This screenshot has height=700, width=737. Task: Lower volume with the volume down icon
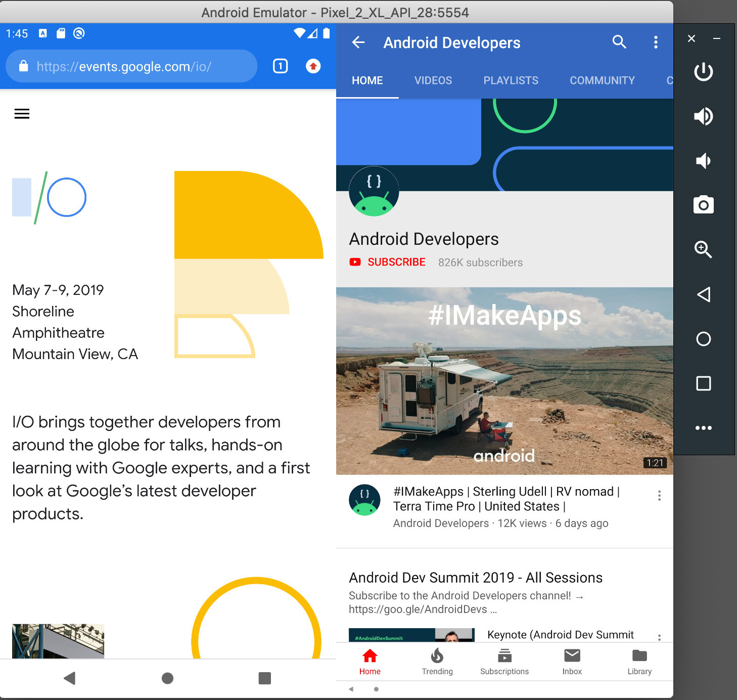click(703, 161)
